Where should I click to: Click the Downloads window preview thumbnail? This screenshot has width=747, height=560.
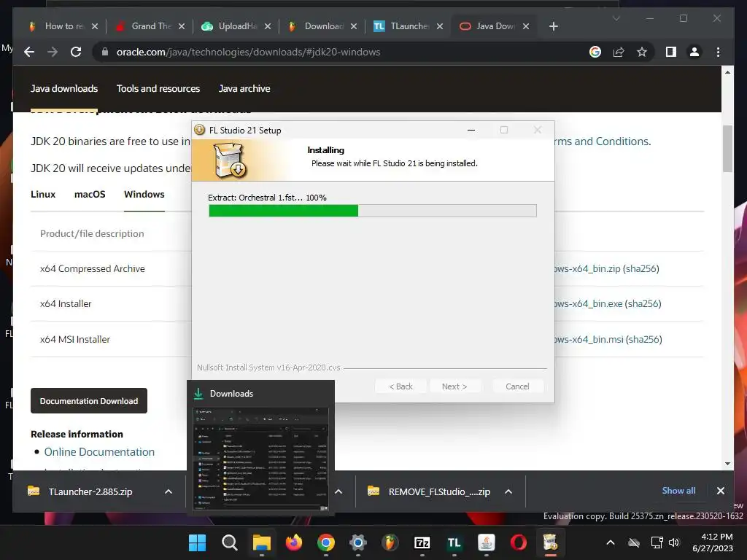(x=260, y=459)
